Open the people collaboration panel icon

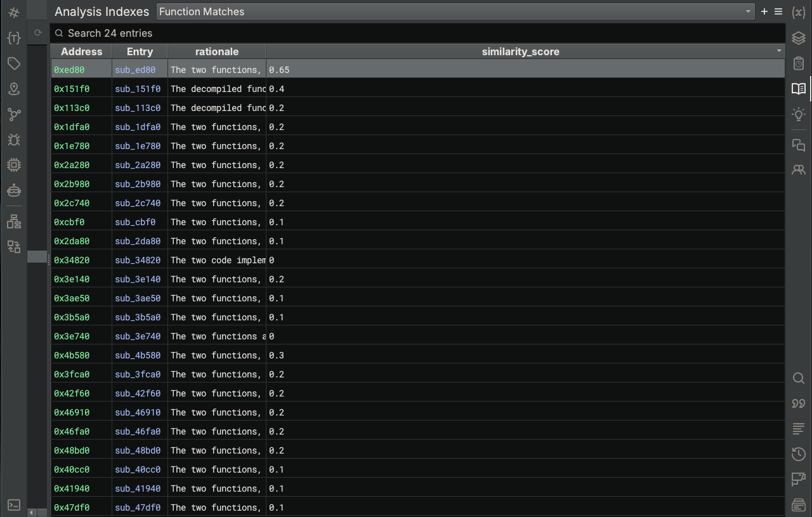click(799, 170)
